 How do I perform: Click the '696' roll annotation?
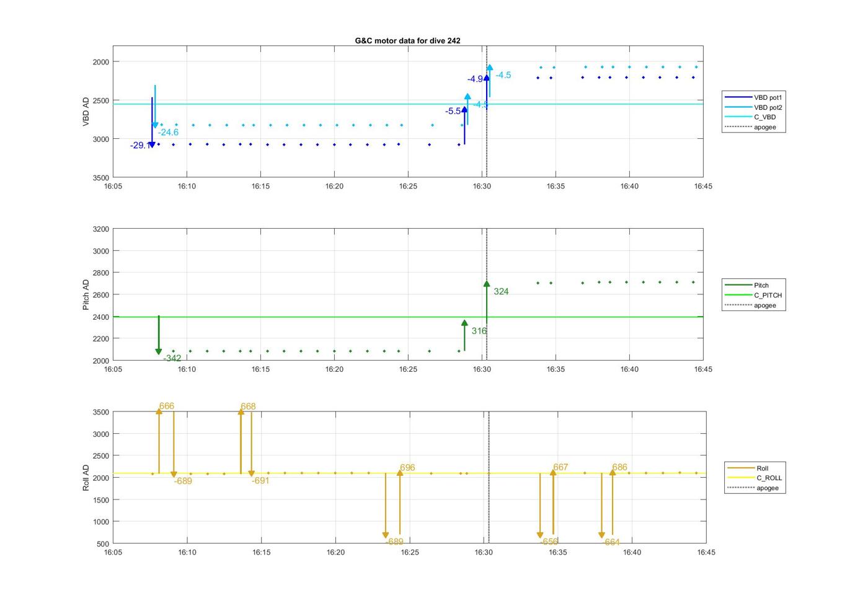(x=407, y=468)
